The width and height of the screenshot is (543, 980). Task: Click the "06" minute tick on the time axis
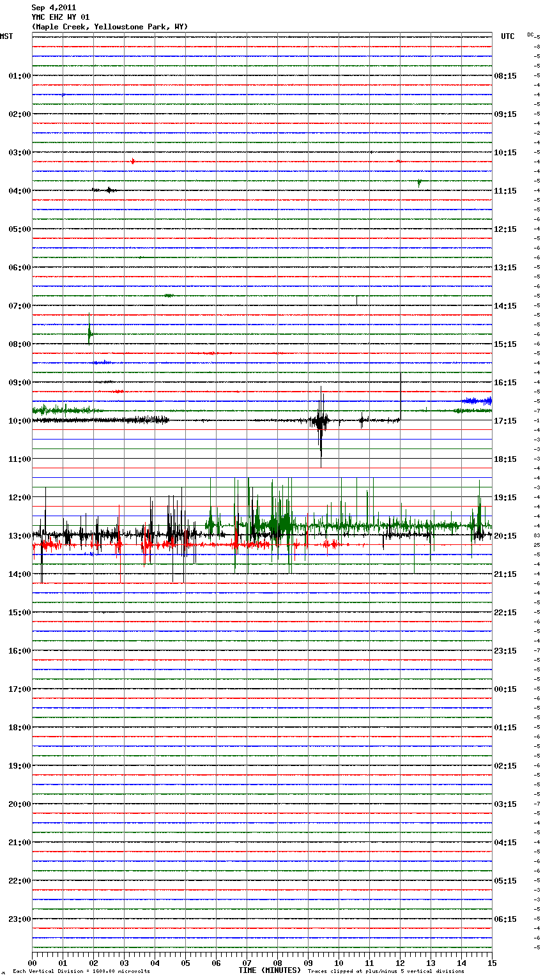216,963
